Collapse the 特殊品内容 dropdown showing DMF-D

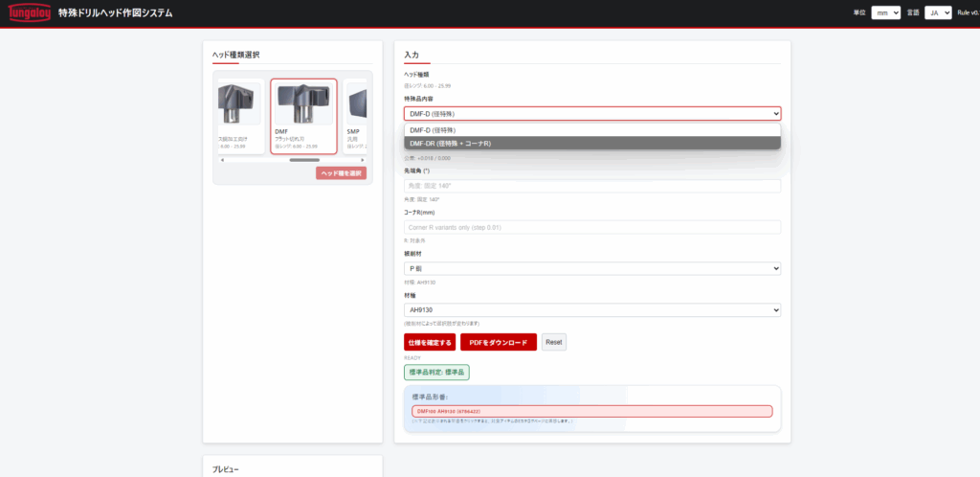click(x=592, y=113)
